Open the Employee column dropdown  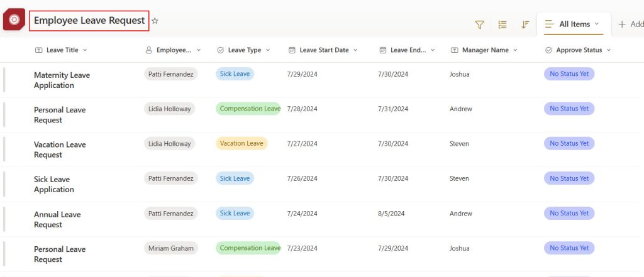(199, 50)
